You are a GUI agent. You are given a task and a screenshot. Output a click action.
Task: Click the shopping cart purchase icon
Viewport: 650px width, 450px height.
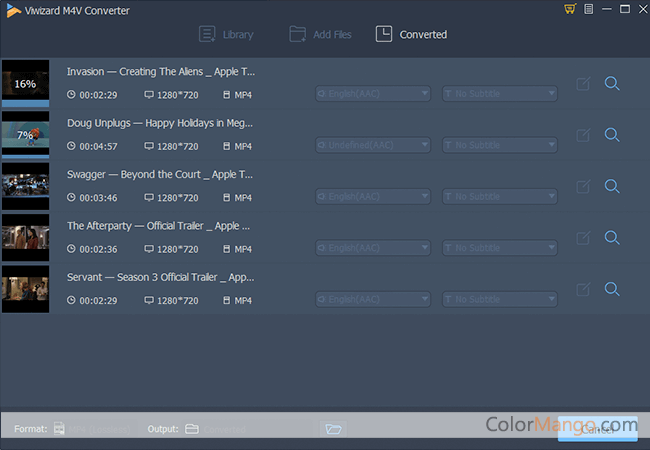[570, 10]
